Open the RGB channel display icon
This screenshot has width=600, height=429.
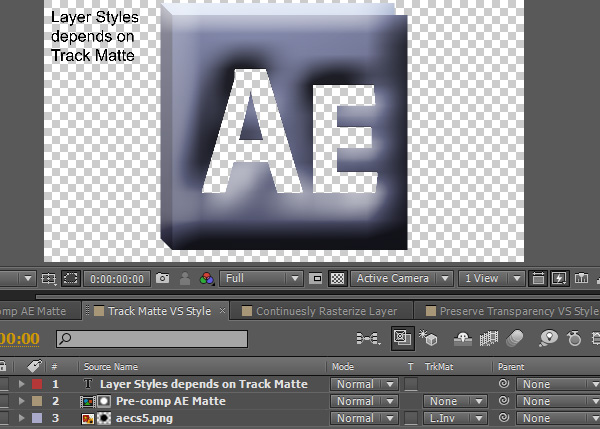tap(207, 279)
